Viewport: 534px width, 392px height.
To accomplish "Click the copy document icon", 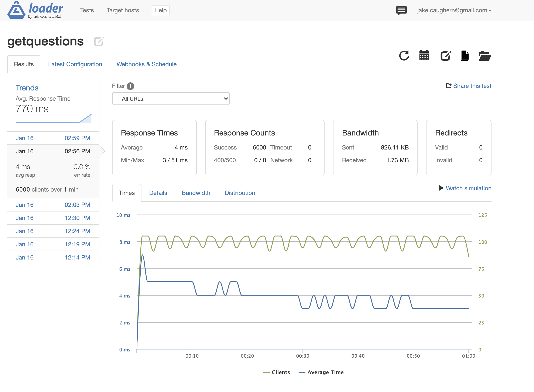I will click(465, 56).
